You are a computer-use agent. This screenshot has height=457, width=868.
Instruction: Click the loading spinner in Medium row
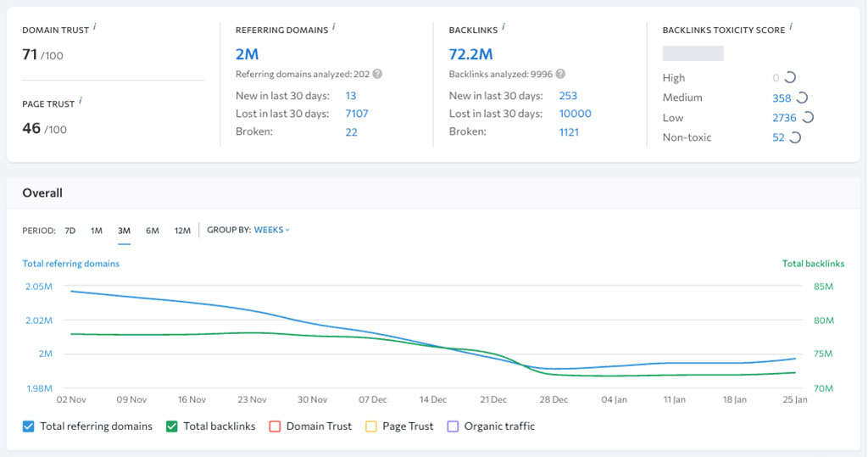[802, 98]
